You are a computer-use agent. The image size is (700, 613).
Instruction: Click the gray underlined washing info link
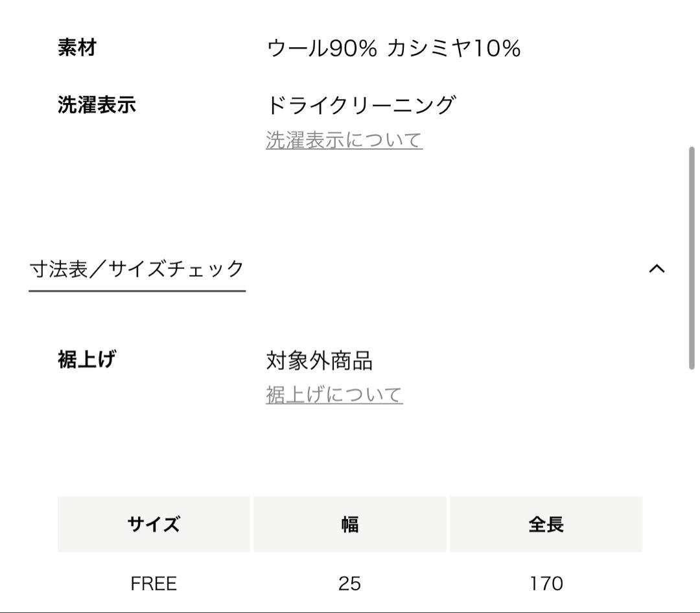pyautogui.click(x=344, y=140)
